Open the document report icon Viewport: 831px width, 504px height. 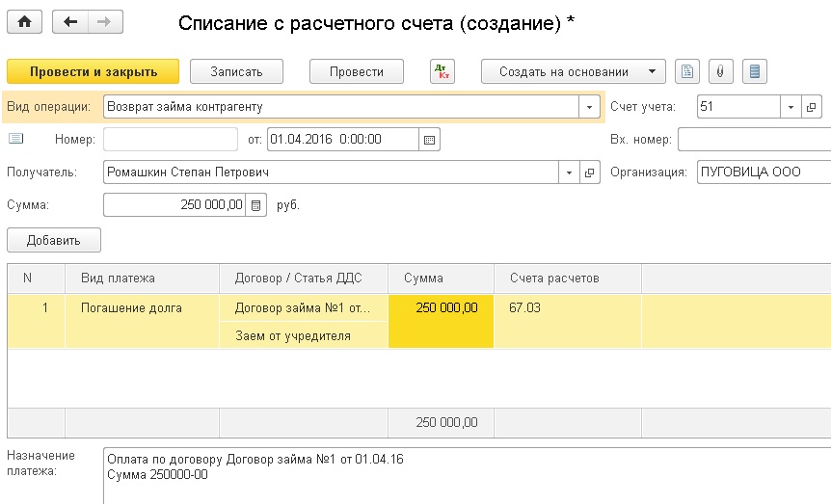coord(686,71)
